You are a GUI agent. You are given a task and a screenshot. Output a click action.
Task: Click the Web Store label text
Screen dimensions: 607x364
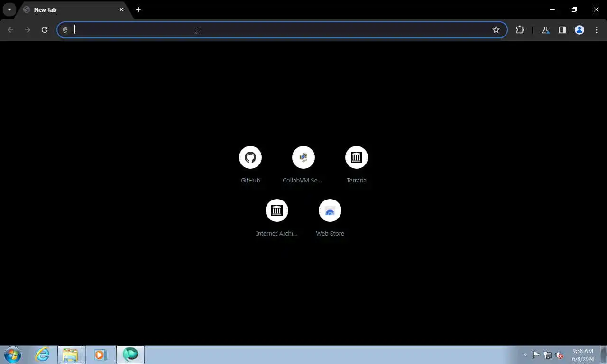(x=330, y=233)
